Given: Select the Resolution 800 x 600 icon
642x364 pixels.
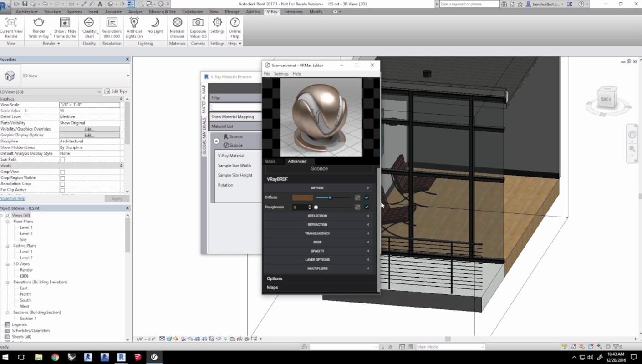Looking at the screenshot, I should [x=112, y=23].
